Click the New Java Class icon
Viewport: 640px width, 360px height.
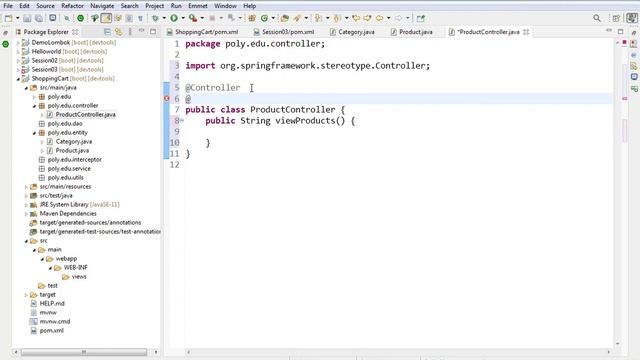click(x=264, y=18)
